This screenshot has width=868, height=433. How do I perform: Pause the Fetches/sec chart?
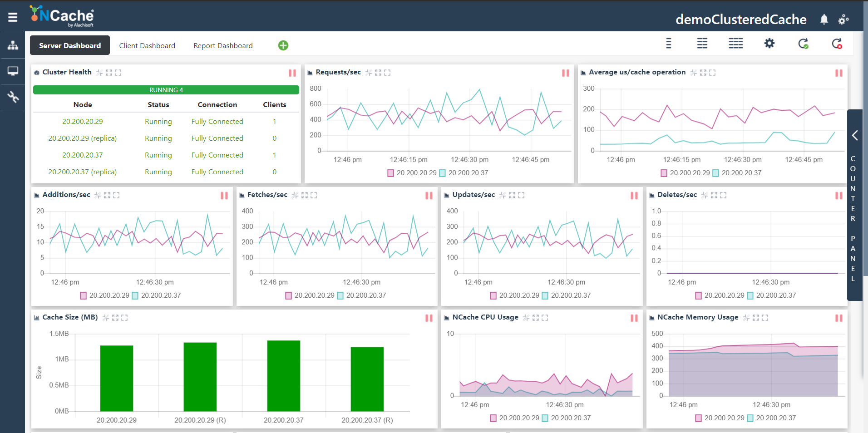coord(429,196)
